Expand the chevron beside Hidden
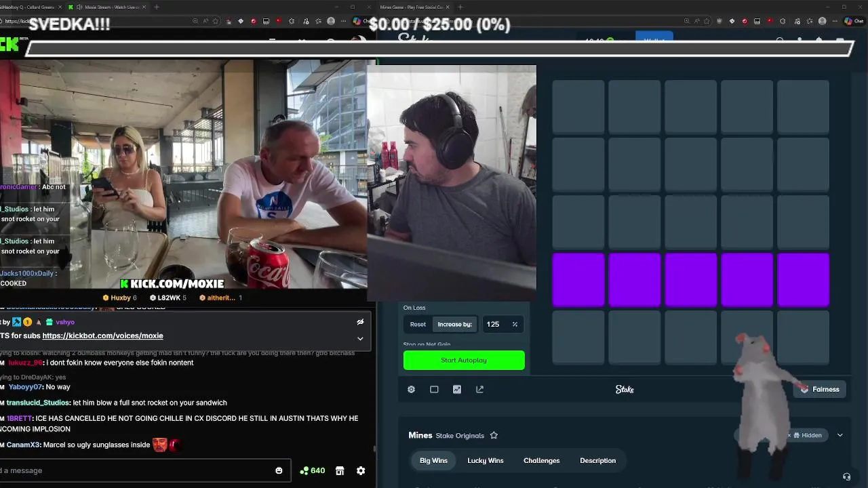The height and width of the screenshot is (488, 868). point(840,435)
